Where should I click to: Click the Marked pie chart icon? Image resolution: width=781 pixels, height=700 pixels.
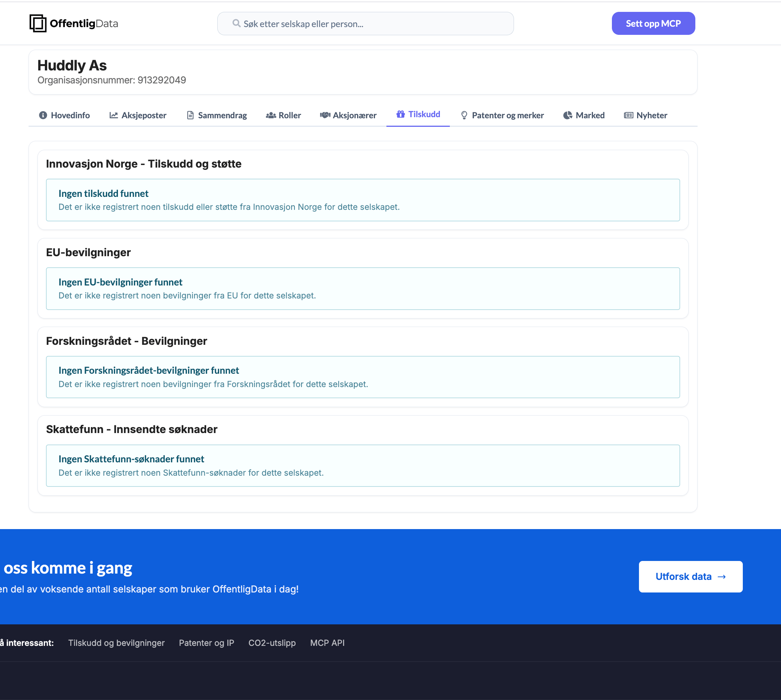[567, 115]
